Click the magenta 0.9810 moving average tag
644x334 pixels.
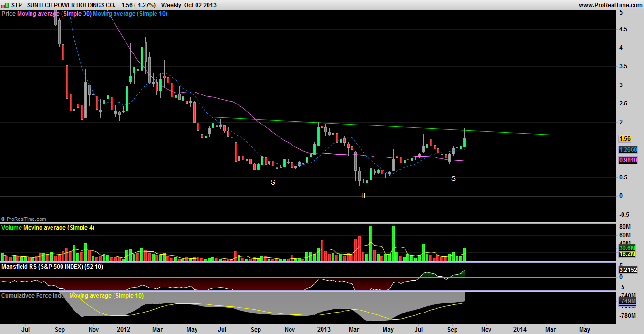click(627, 161)
